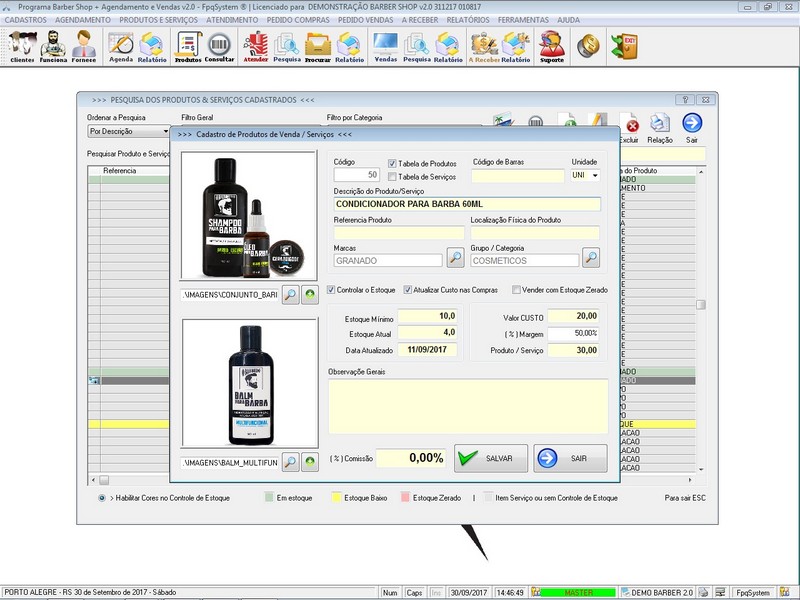The width and height of the screenshot is (800, 600).
Task: Open the RELATÓRIOS menu
Action: [x=468, y=19]
